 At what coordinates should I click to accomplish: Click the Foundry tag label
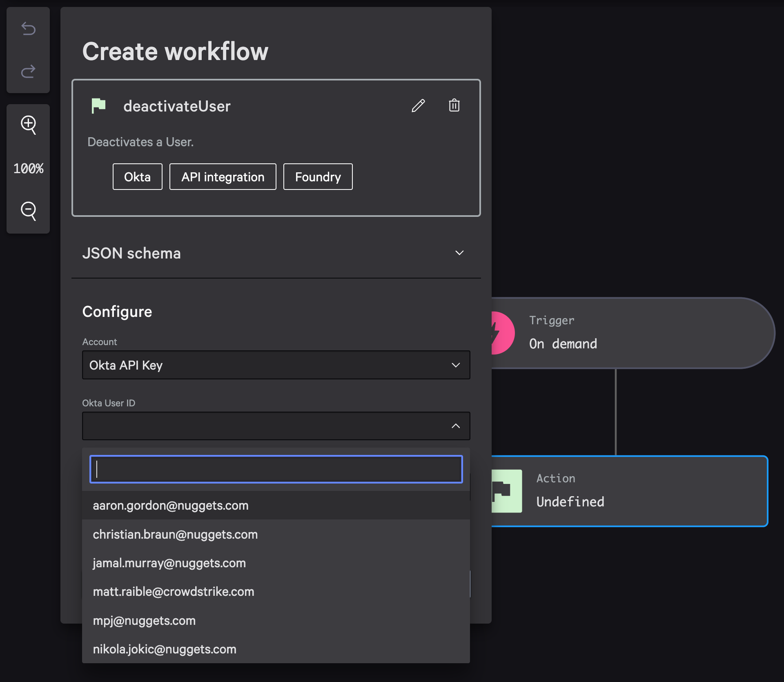(x=318, y=176)
